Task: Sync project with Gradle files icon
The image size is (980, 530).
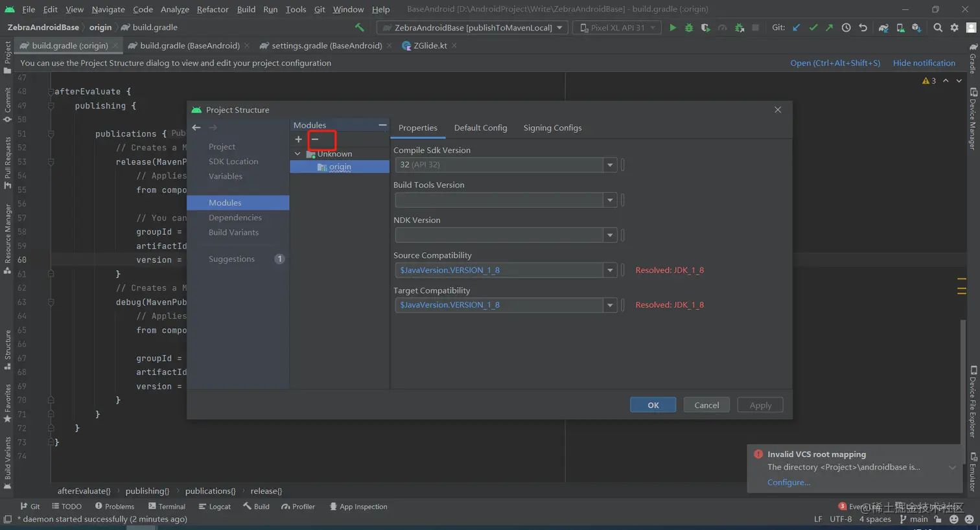Action: click(x=883, y=28)
